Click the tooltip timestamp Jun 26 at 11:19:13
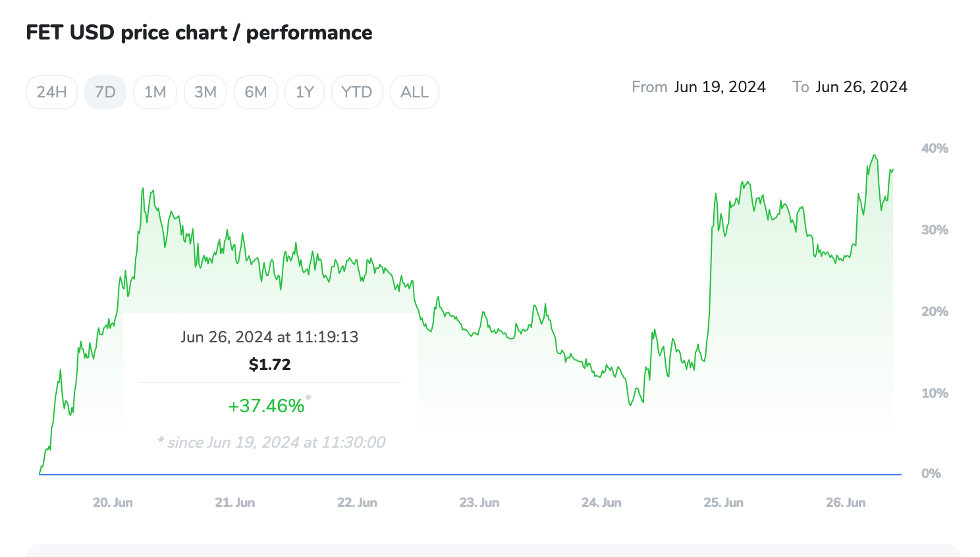This screenshot has height=557, width=980. coord(269,336)
